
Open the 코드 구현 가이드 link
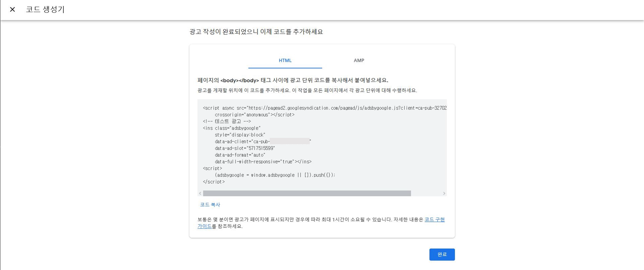435,219
